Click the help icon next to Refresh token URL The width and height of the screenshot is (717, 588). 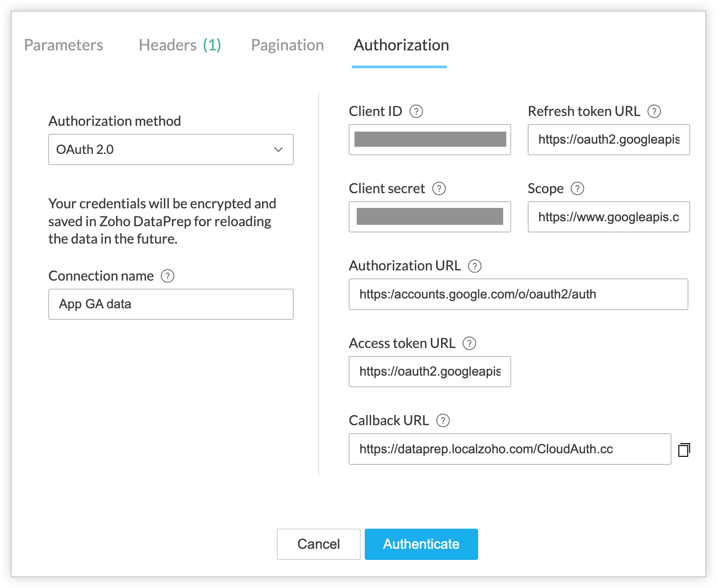(x=654, y=111)
